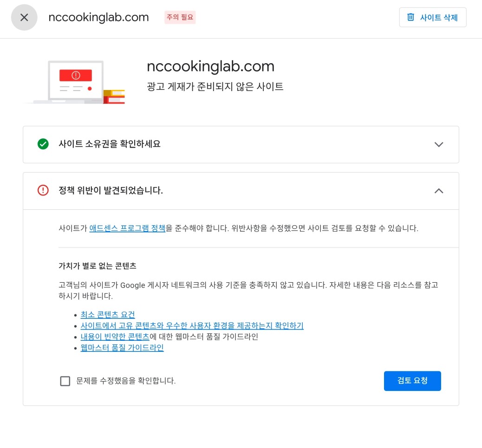This screenshot has width=482, height=448.
Task: Click the red policy violation warning icon
Action: point(43,190)
